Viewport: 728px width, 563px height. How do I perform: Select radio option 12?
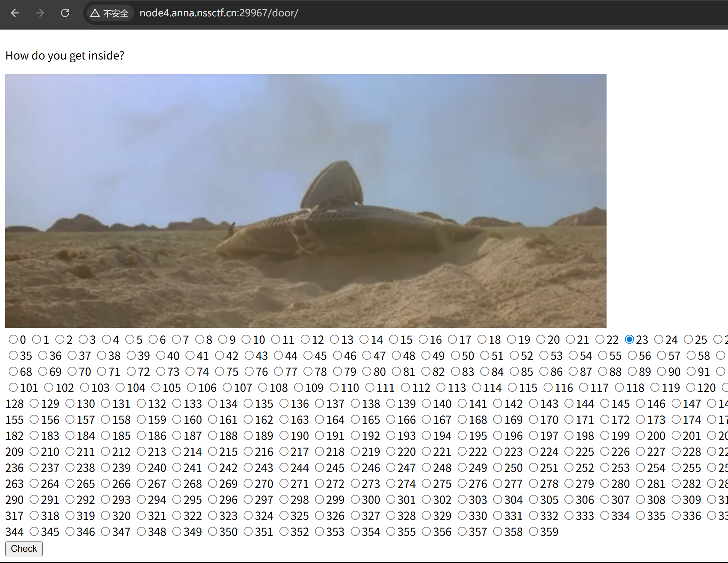click(x=305, y=339)
